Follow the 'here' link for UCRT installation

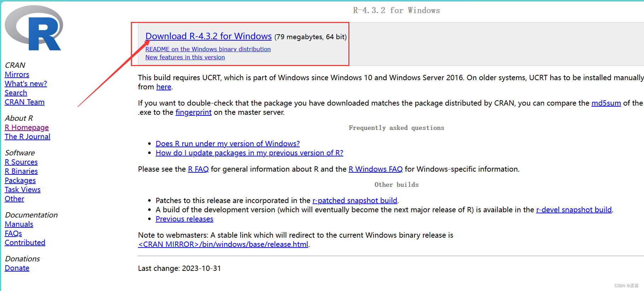click(164, 87)
